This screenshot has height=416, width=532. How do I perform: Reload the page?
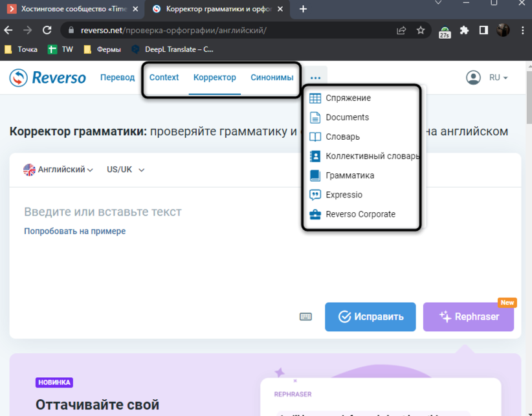[x=47, y=30]
